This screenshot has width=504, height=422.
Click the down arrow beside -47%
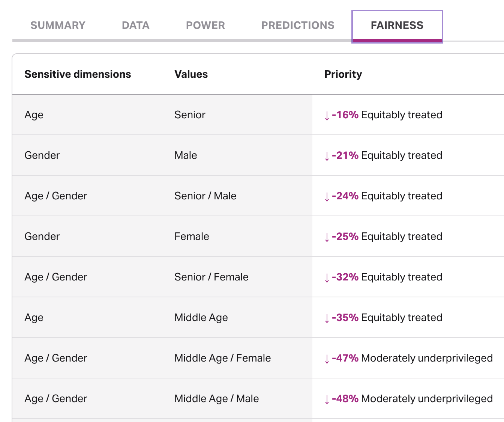pos(327,359)
